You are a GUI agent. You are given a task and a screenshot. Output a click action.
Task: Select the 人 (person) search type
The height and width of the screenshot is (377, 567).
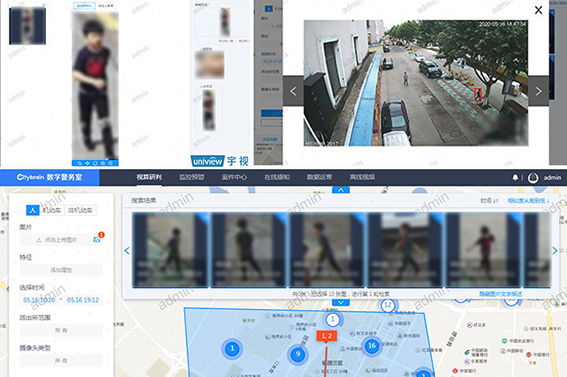(33, 210)
